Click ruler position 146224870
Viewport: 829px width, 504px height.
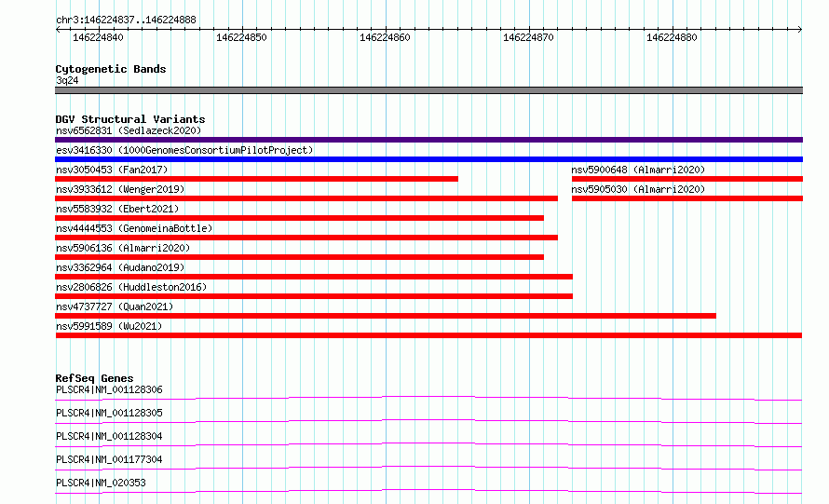point(528,37)
